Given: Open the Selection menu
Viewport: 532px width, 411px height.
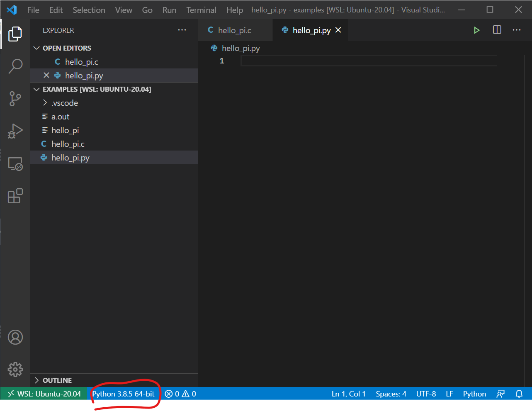Looking at the screenshot, I should point(89,10).
